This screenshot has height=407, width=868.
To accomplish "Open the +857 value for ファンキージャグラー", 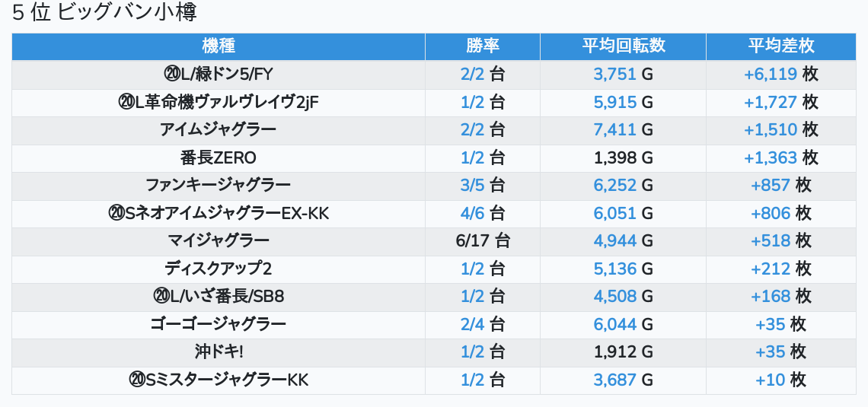I will point(770,186).
